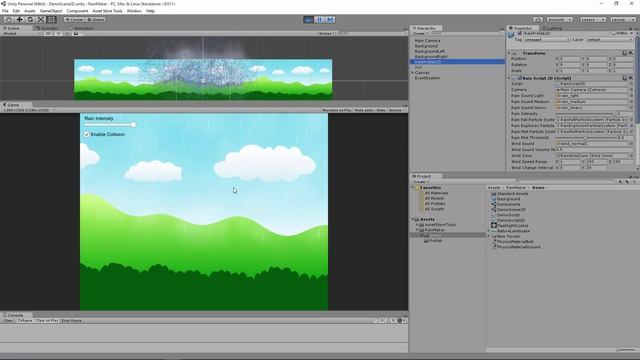Click the Play button
640x360 pixels.
309,20
